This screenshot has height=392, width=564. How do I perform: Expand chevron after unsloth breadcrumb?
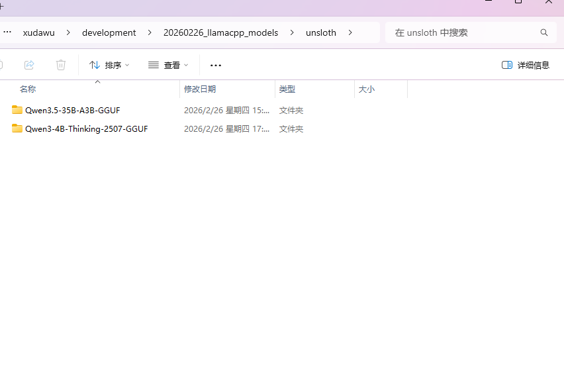pos(350,32)
